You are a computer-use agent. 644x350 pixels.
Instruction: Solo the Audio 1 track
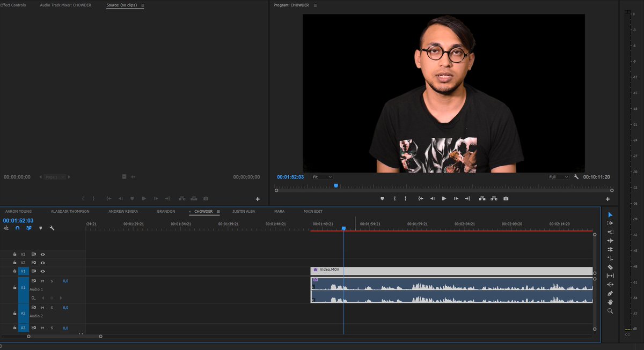[52, 281]
